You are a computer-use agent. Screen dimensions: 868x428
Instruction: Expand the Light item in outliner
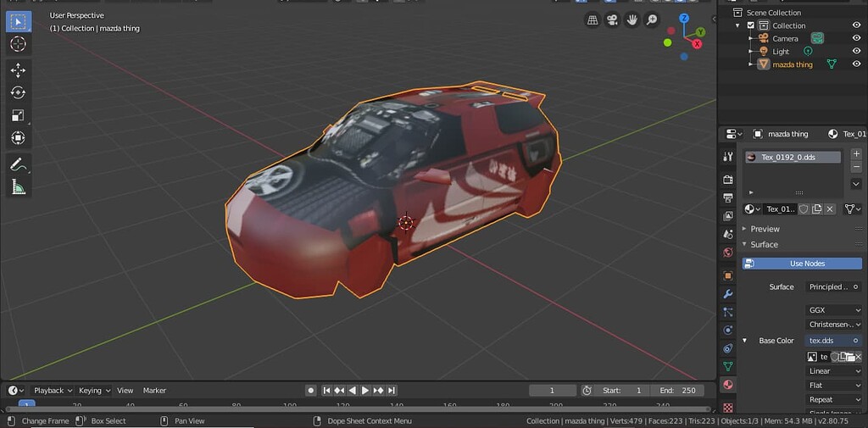[x=751, y=51]
